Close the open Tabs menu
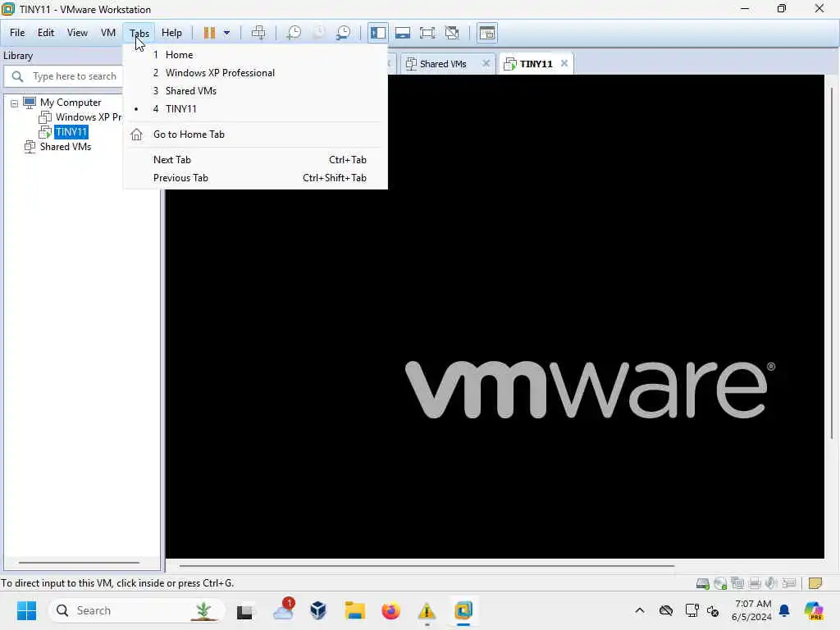This screenshot has width=840, height=630. pos(139,33)
